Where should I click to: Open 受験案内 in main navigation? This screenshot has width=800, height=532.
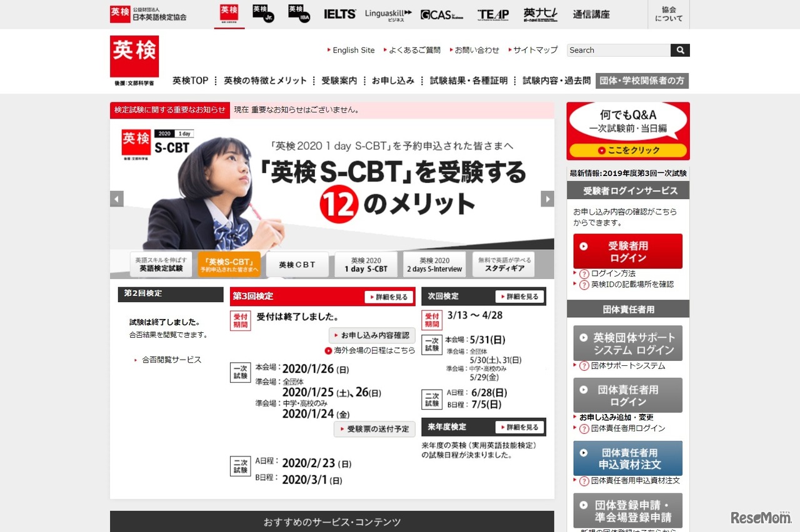pyautogui.click(x=339, y=81)
